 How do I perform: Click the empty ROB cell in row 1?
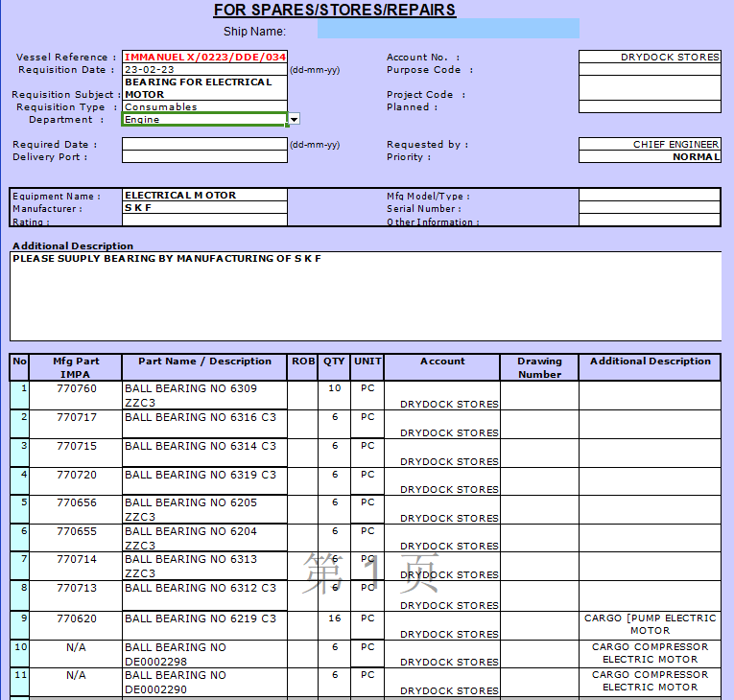[x=303, y=395]
